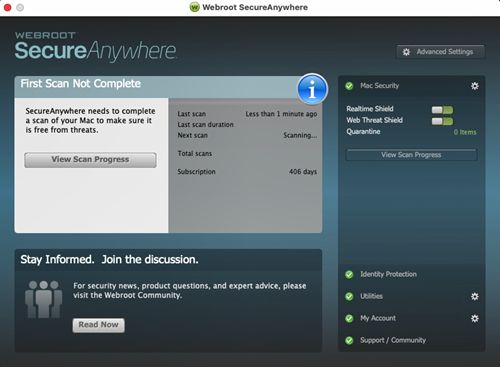
Task: Open the Support / Community section
Action: point(393,340)
